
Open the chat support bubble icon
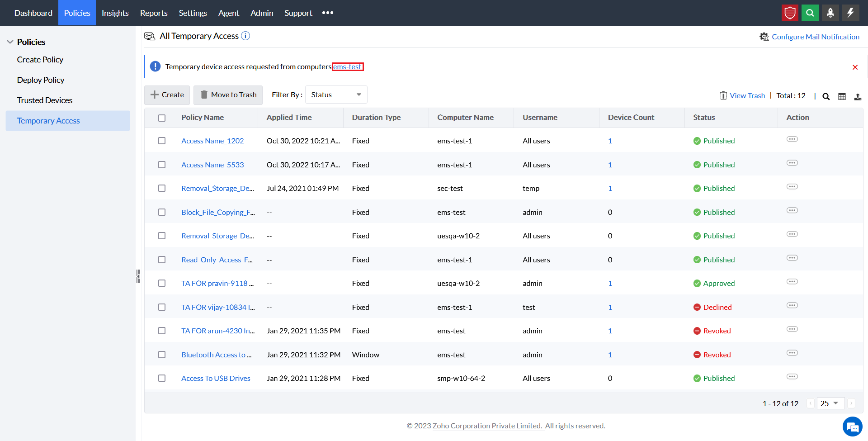[x=852, y=427]
